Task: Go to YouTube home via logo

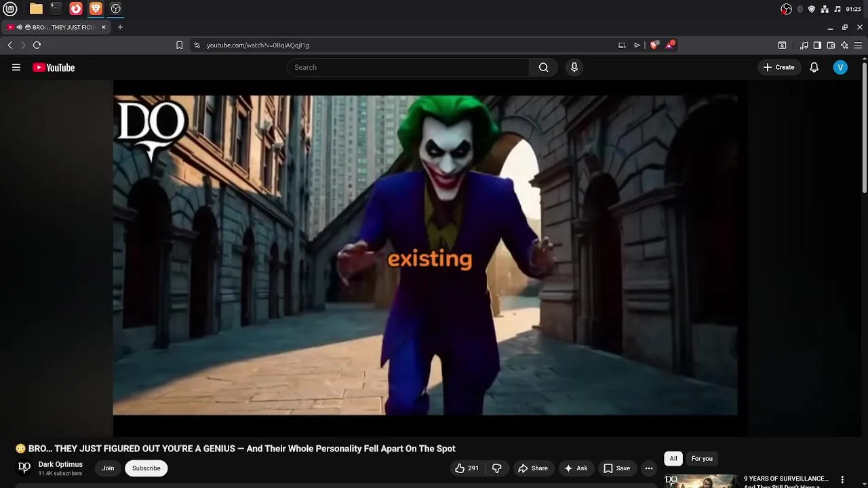Action: [54, 67]
